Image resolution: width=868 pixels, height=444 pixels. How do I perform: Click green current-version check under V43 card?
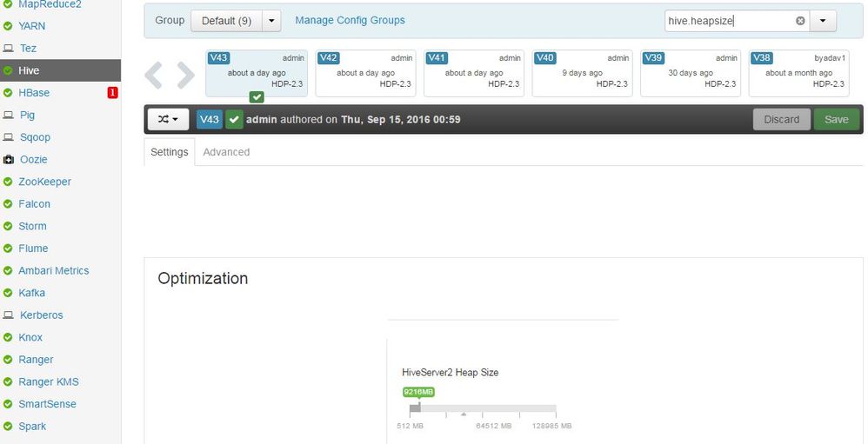(257, 97)
